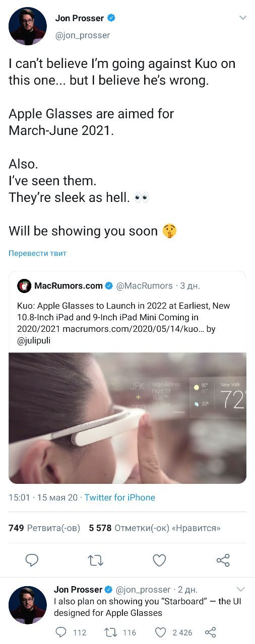Open Jon Prosser's avatar on reply tweet

28,605
